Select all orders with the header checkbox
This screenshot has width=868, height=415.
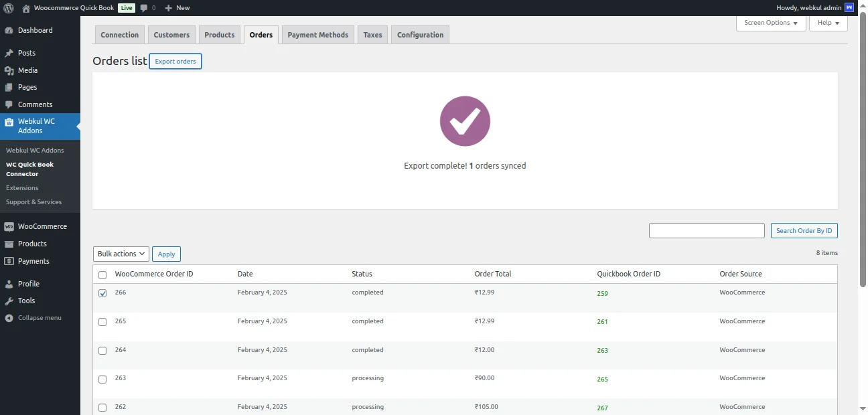[102, 274]
